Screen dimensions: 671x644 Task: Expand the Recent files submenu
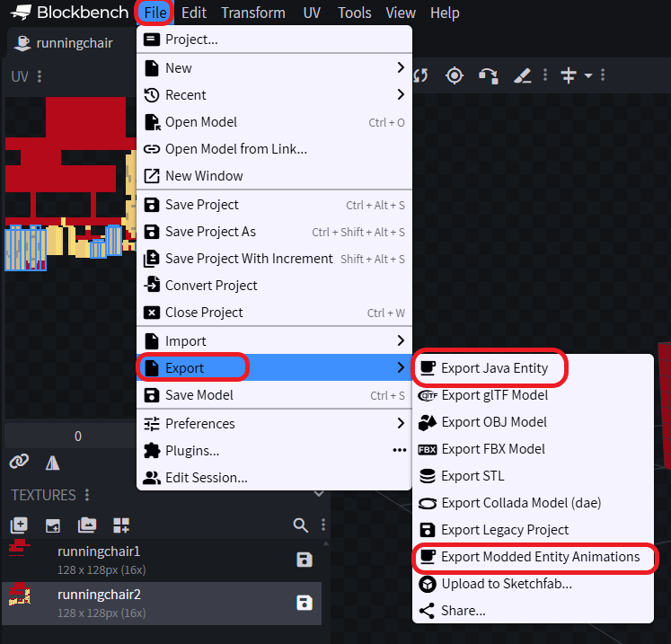[x=274, y=95]
